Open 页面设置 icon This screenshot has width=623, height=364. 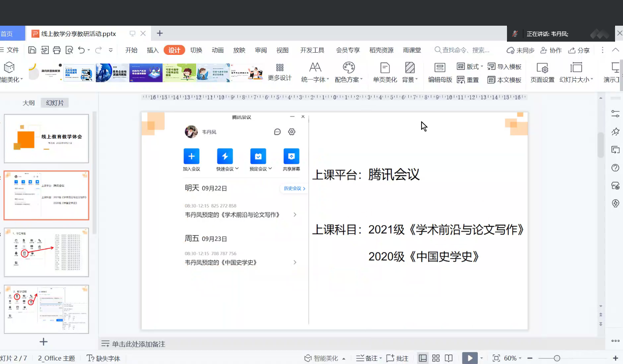tap(542, 68)
